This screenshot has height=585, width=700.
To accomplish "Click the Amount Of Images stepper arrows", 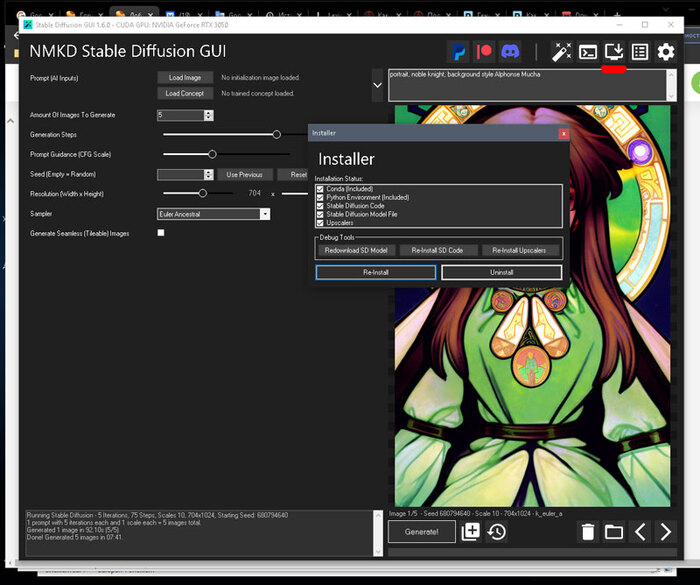I will coord(208,115).
